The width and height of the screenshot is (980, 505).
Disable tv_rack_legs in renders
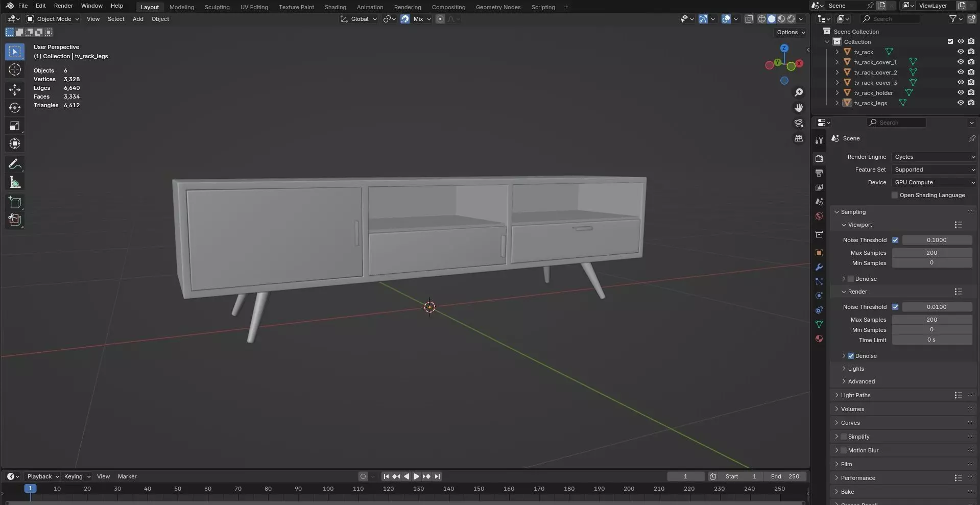[971, 103]
